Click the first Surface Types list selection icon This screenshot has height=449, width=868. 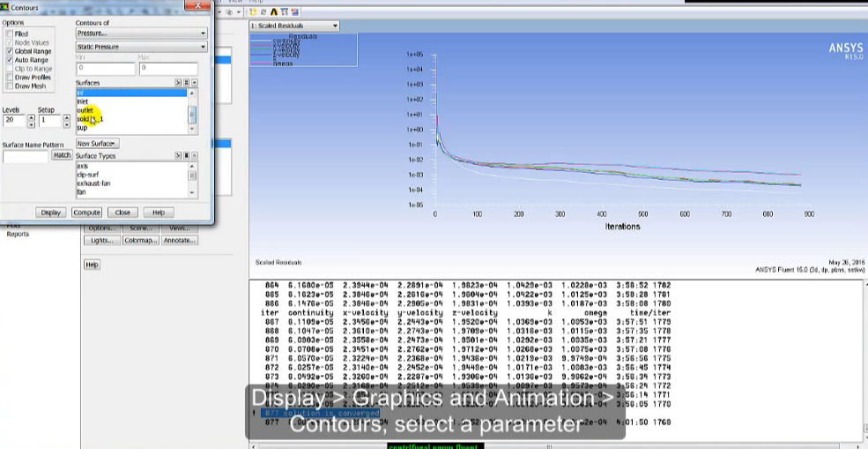pyautogui.click(x=178, y=156)
